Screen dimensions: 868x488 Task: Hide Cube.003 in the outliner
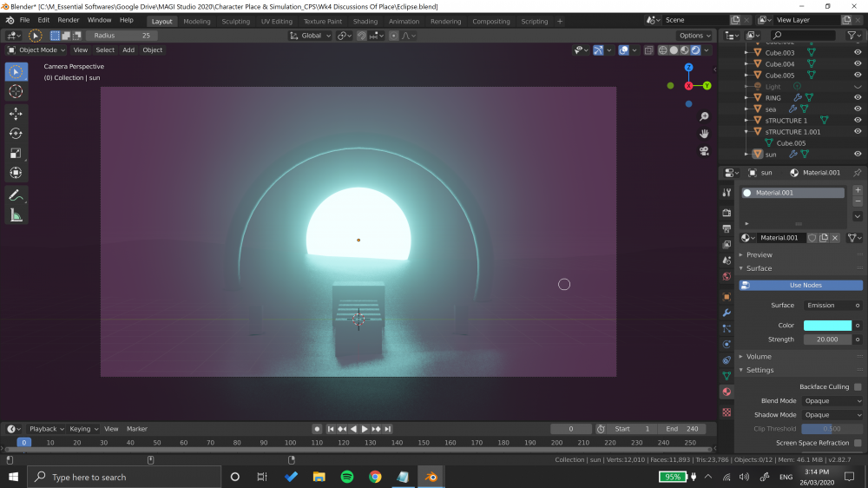coord(858,53)
